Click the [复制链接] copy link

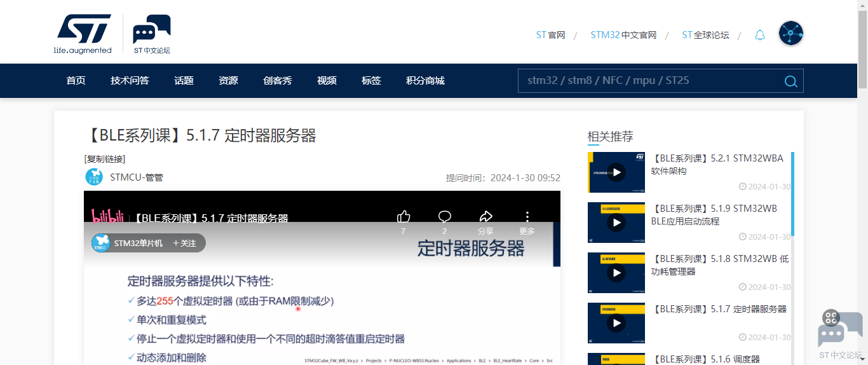(x=105, y=159)
